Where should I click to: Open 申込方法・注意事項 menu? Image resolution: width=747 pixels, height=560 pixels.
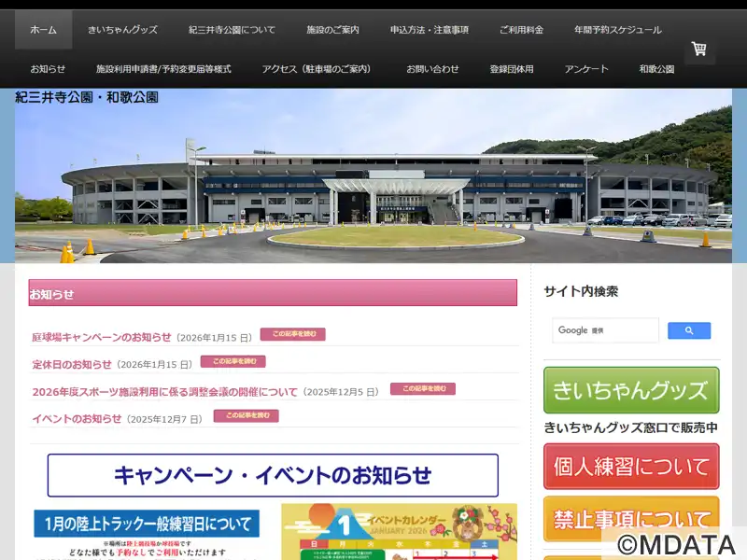click(x=430, y=30)
